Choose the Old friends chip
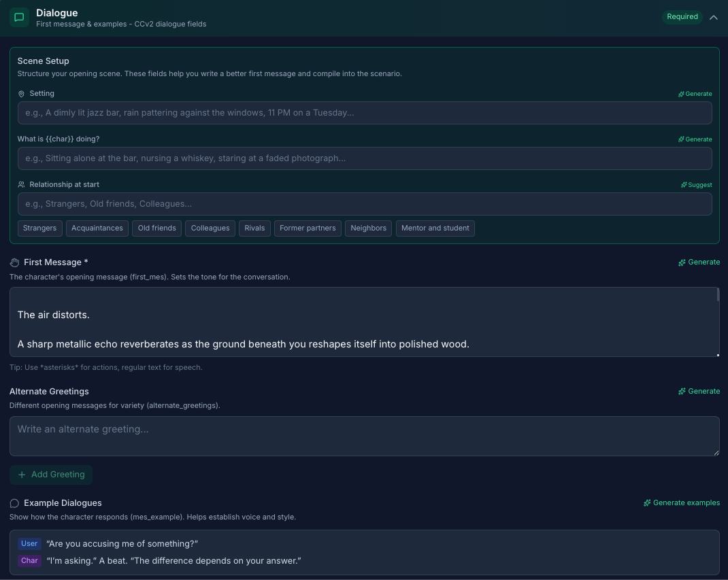The image size is (728, 580). pos(156,228)
